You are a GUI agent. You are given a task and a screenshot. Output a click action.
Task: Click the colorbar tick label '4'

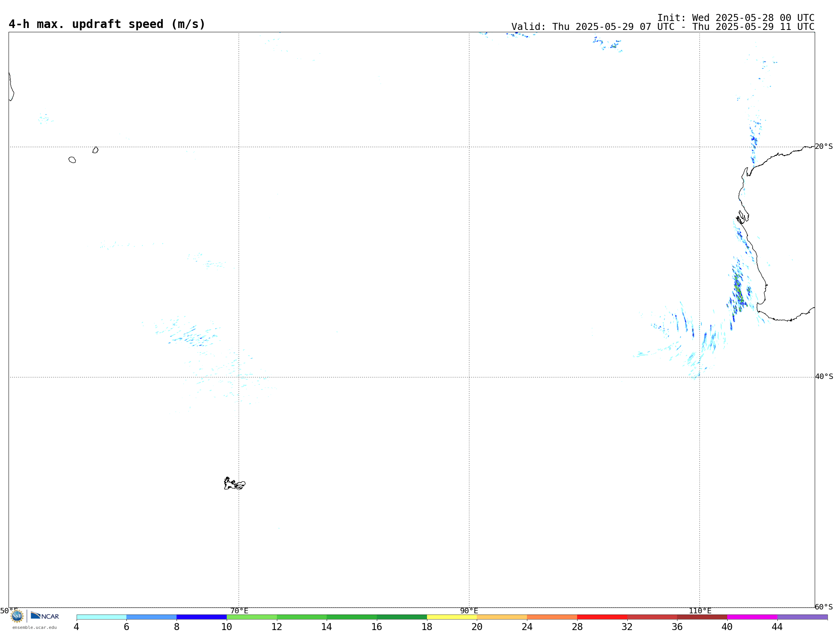click(77, 627)
